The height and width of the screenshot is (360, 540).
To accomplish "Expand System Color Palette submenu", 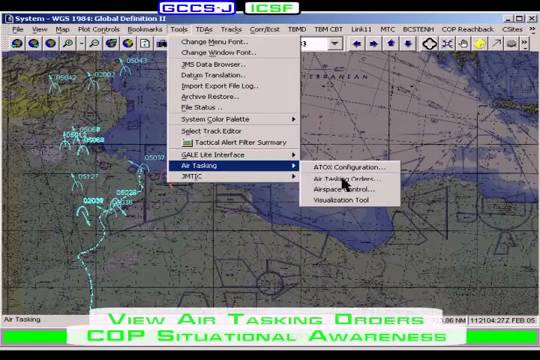I will click(234, 119).
